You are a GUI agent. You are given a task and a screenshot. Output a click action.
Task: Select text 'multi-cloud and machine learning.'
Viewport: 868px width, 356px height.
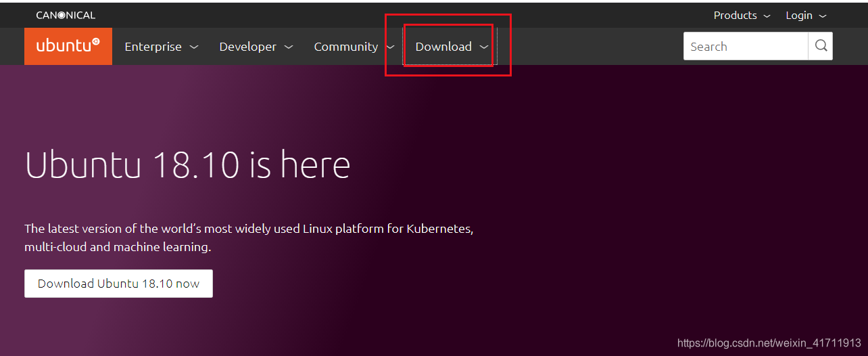118,247
